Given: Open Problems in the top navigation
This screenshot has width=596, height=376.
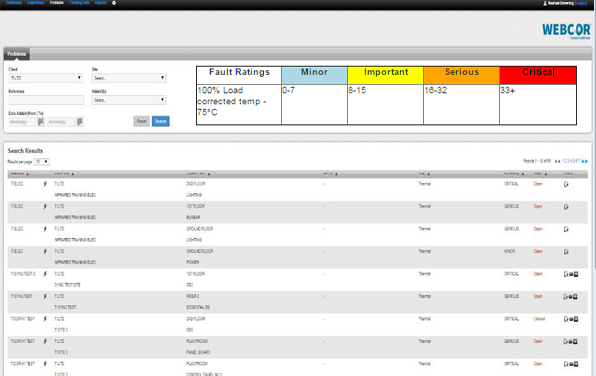Looking at the screenshot, I should click(x=57, y=3).
